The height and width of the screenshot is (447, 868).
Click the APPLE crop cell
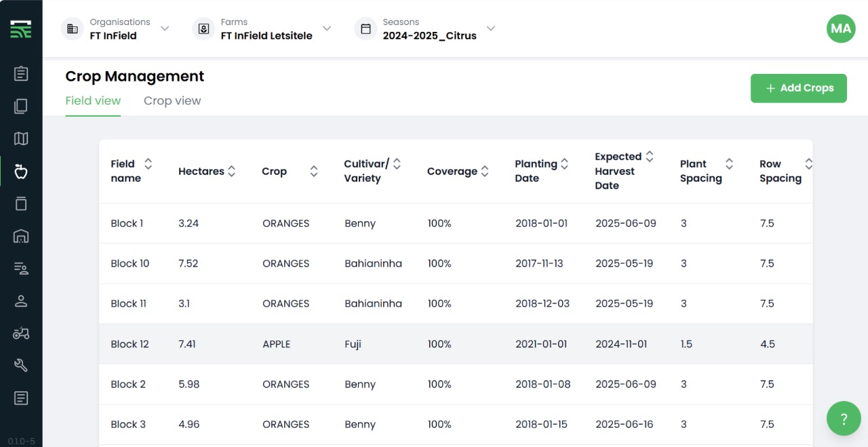(x=276, y=344)
